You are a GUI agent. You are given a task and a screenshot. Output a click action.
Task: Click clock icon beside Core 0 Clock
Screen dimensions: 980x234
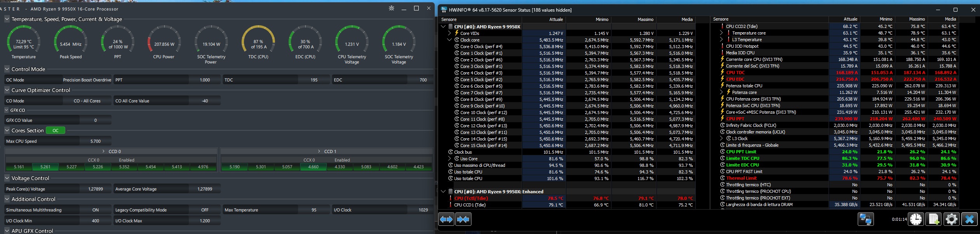coord(457,47)
